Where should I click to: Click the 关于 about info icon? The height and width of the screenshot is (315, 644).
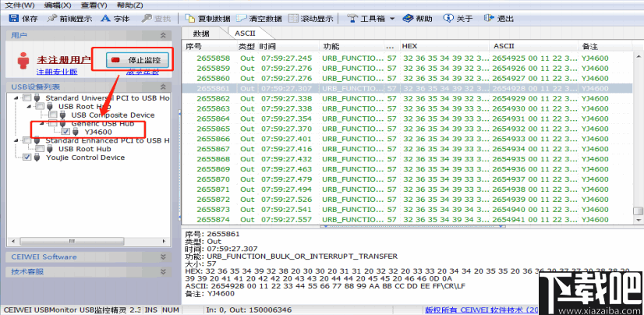(x=448, y=19)
